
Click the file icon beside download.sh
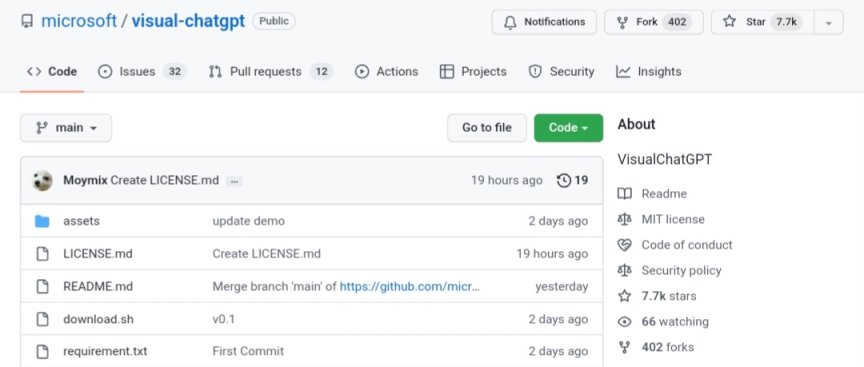42,319
